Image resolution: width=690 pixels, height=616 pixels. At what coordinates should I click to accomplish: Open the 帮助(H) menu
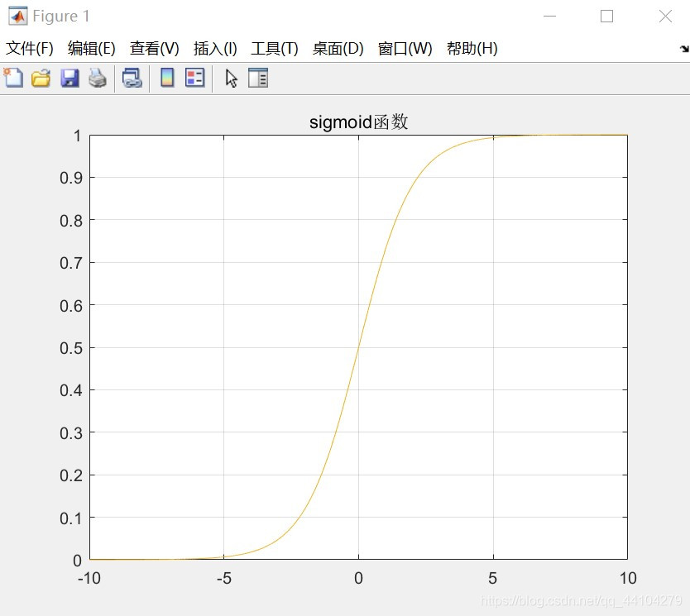pos(472,49)
